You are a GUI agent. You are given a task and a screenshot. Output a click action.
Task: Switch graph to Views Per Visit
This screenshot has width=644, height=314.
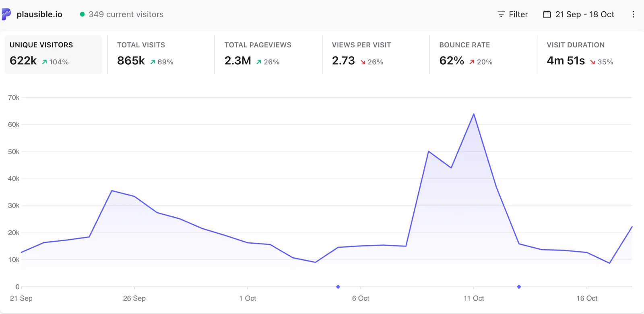tap(376, 55)
